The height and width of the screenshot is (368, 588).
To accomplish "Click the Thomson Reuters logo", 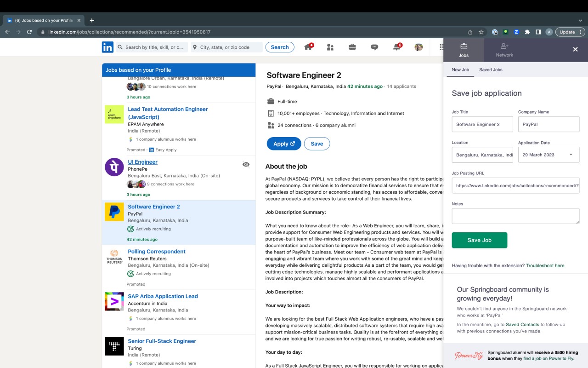I will point(114,257).
